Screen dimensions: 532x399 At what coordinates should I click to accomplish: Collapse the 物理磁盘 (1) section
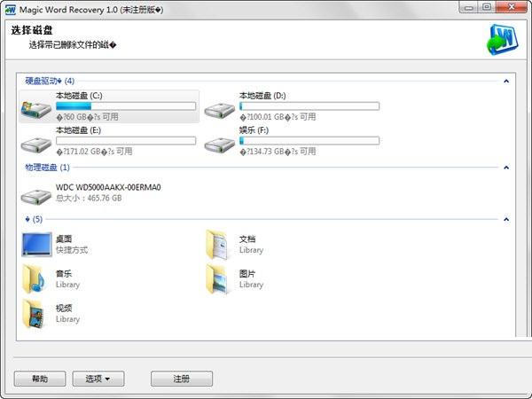(506, 168)
